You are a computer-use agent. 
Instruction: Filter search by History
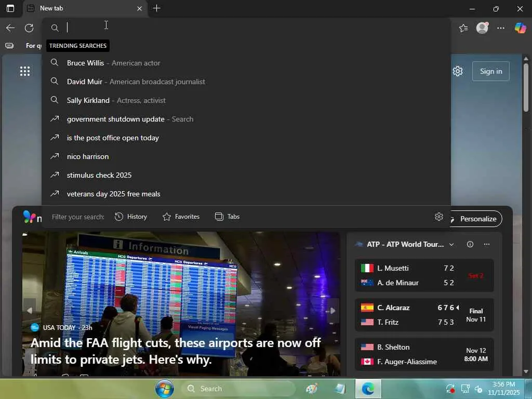tap(131, 217)
